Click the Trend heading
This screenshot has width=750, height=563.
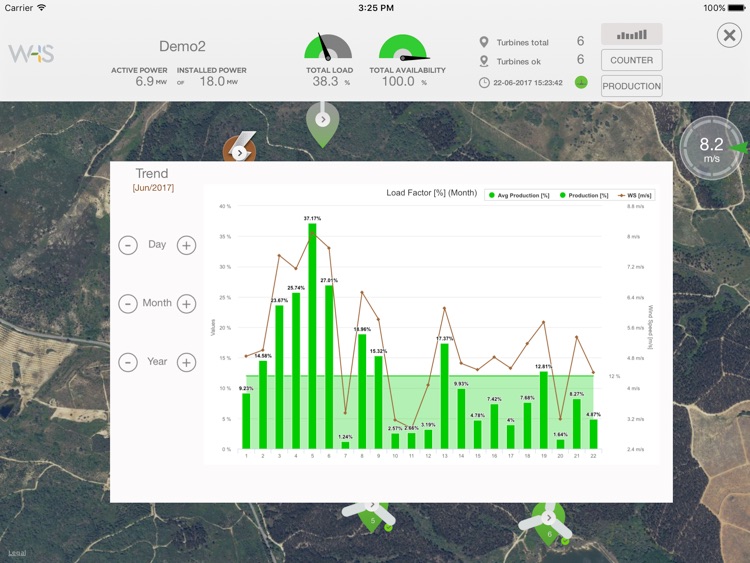pos(152,173)
